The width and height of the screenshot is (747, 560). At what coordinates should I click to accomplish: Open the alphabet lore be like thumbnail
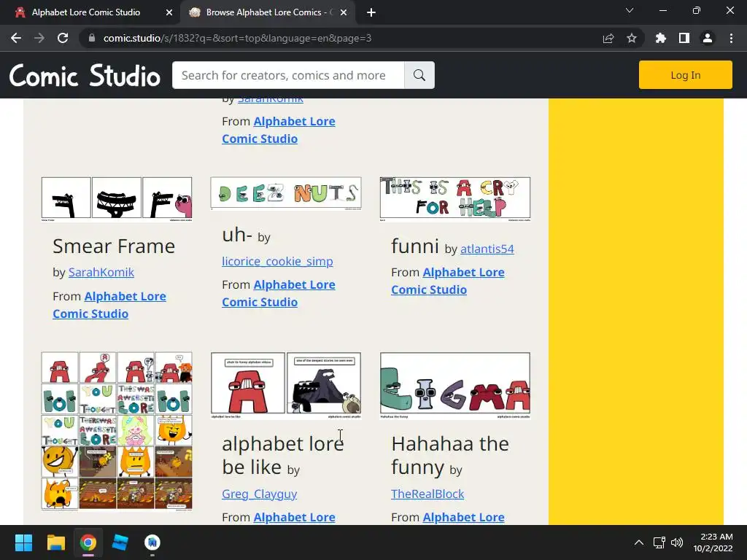click(x=286, y=386)
